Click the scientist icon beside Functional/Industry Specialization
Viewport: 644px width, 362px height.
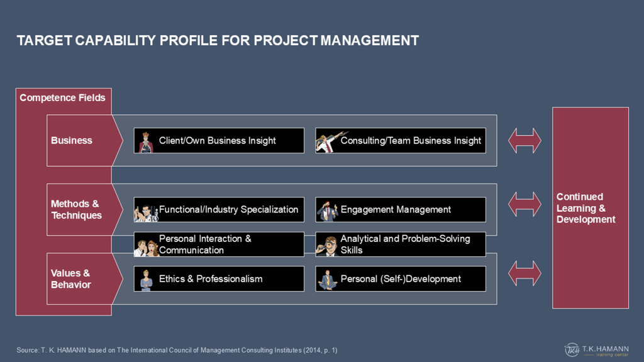click(146, 211)
